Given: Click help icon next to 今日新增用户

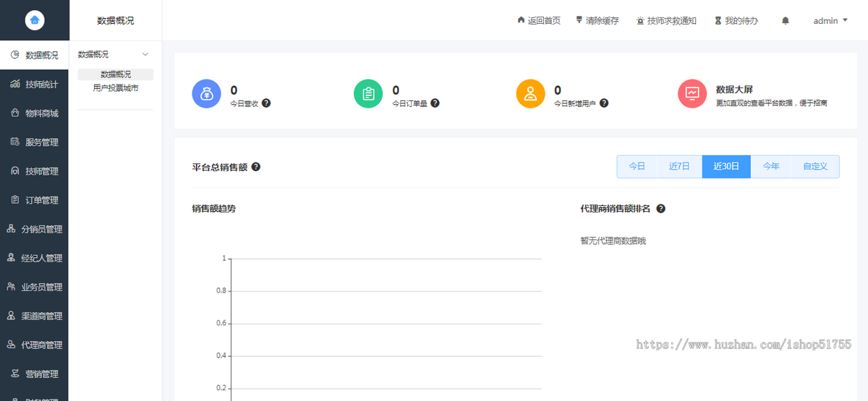Looking at the screenshot, I should tap(604, 103).
